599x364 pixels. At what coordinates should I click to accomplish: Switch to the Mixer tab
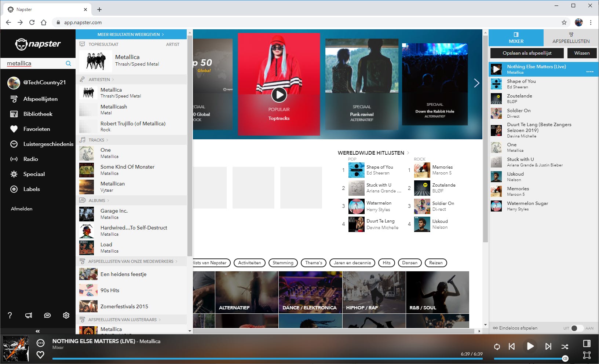[516, 38]
